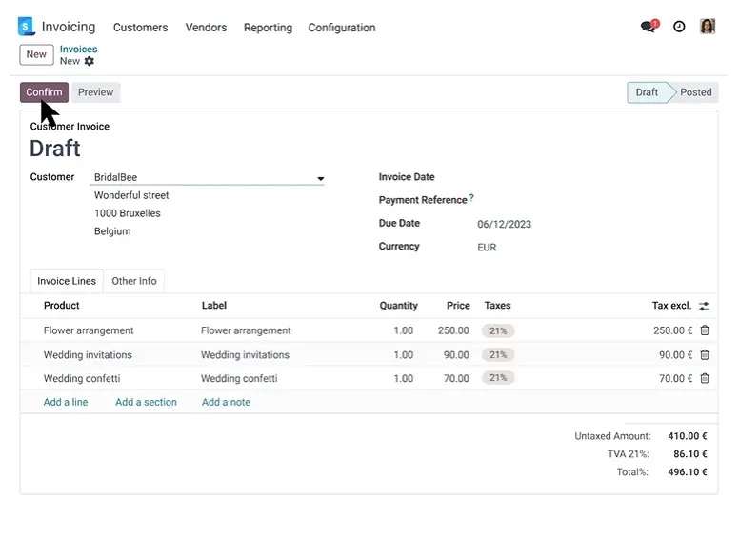Click the Wedding confetti product cell
This screenshot has height=560, width=739.
(x=82, y=378)
